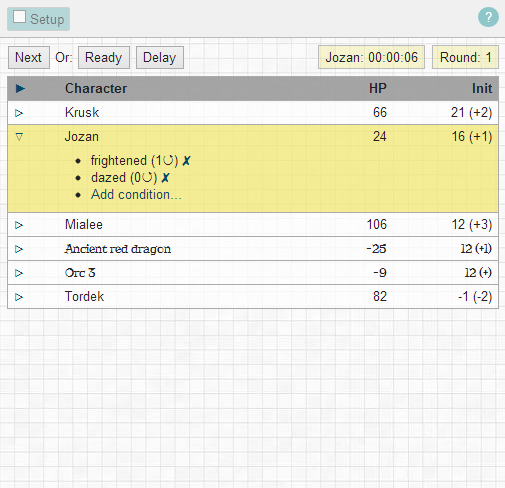The width and height of the screenshot is (505, 488).
Task: Click the HP column header
Action: [378, 88]
